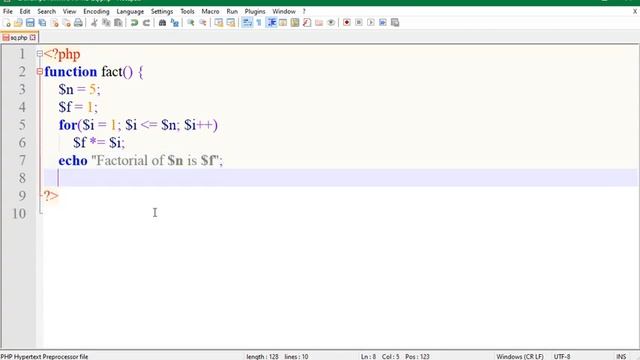Create a new file with the New icon
The height and width of the screenshot is (360, 640).
pos(7,23)
